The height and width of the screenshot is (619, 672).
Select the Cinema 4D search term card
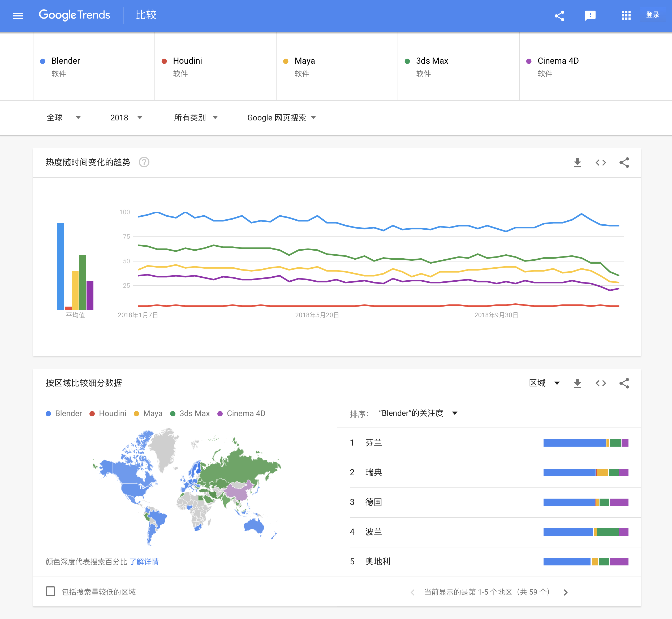[x=580, y=66]
